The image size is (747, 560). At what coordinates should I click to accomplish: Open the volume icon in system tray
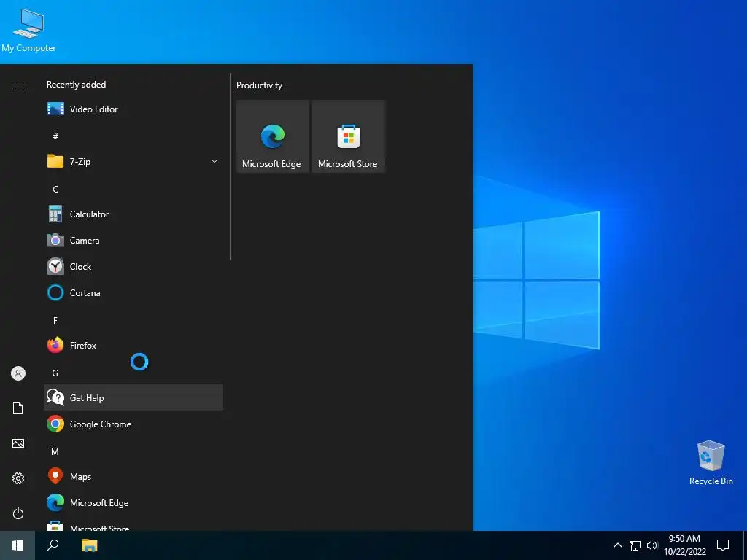pyautogui.click(x=652, y=545)
